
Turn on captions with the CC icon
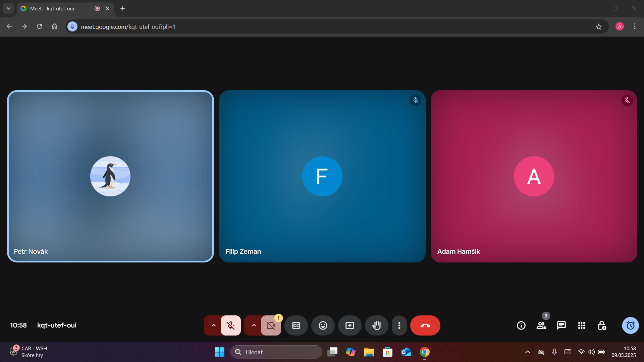coord(296,325)
